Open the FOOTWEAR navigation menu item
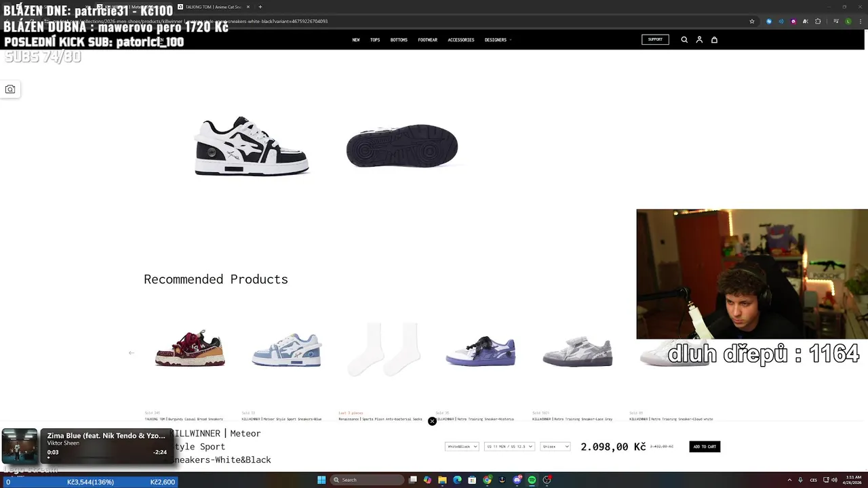 click(428, 40)
